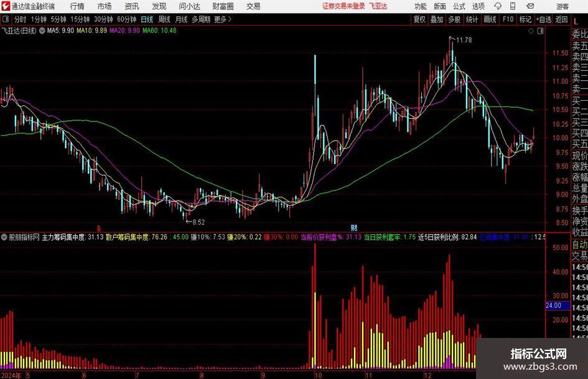588x379 pixels.
Task: Click 近5日获利比例: 82.84 label
Action: click(447, 237)
